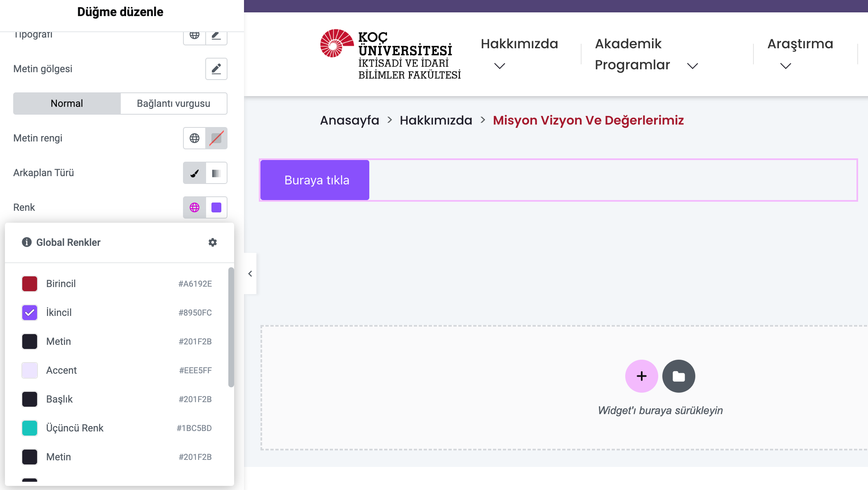Click the Renk global color globe icon
The height and width of the screenshot is (490, 868).
pyautogui.click(x=195, y=207)
